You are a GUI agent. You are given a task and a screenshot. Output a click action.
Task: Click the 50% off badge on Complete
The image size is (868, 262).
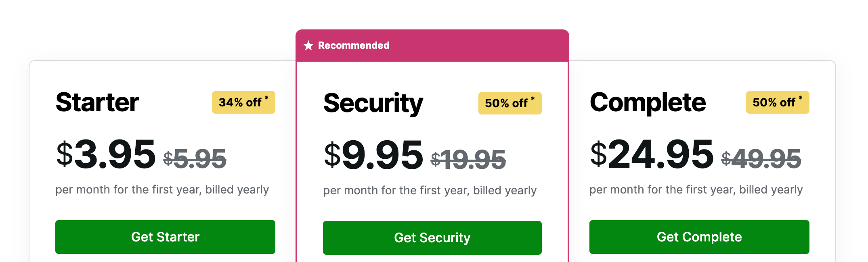coord(778,102)
